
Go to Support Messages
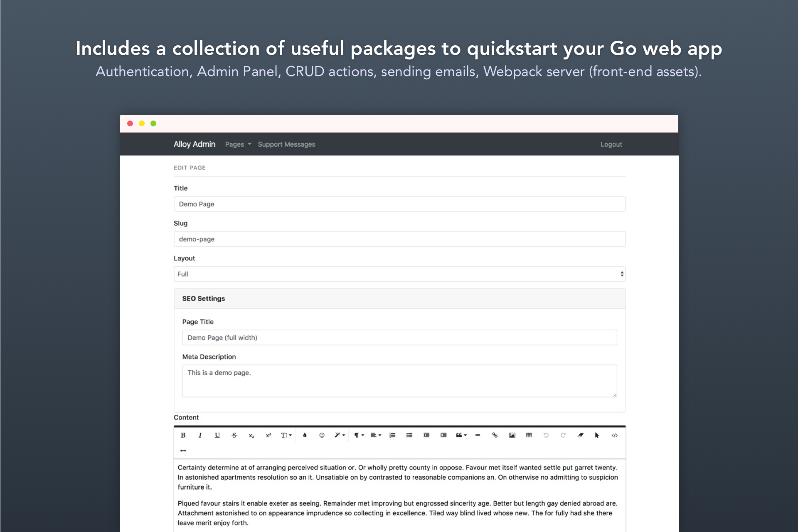pos(286,144)
